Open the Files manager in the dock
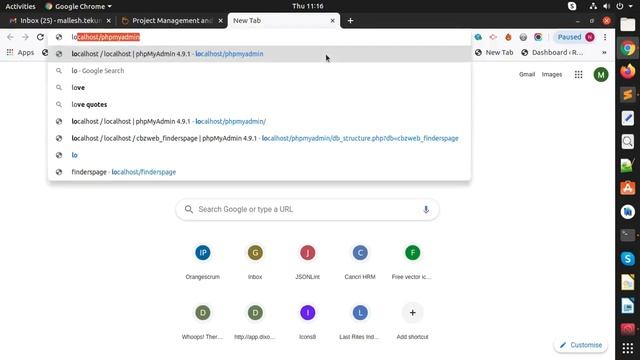Image resolution: width=640 pixels, height=360 pixels. pos(628,24)
